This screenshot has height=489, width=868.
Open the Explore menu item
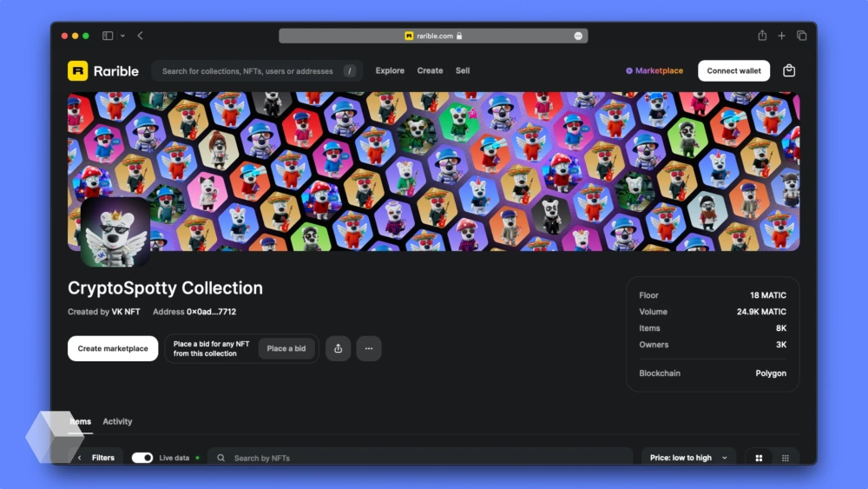click(390, 71)
